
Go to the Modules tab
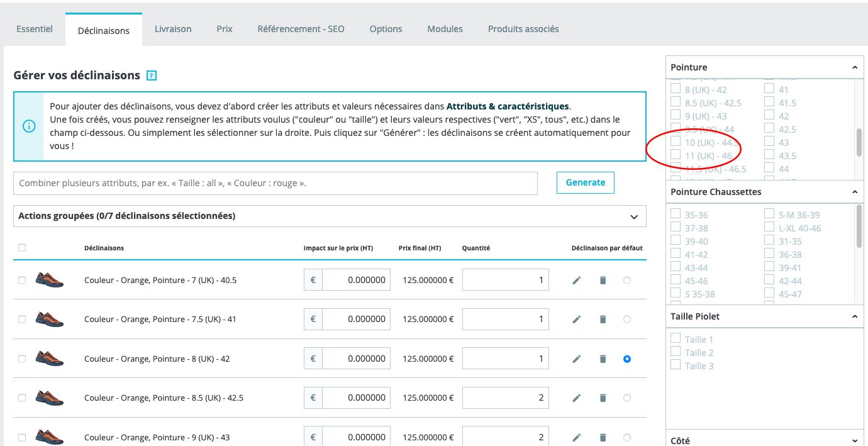(x=445, y=29)
